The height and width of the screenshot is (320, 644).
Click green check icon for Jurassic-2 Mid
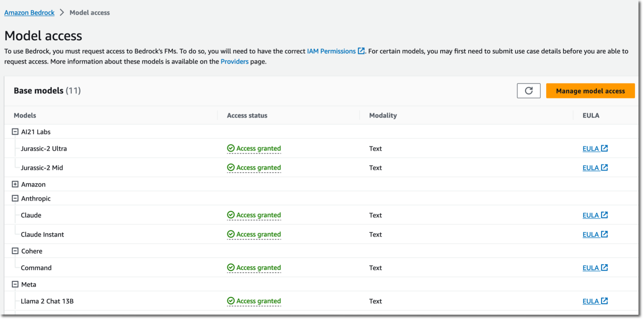coord(231,168)
